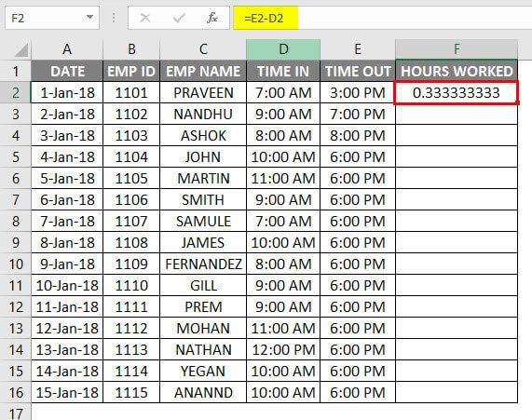Click the EMP ID header cell
The width and height of the screenshot is (532, 420).
coord(131,72)
